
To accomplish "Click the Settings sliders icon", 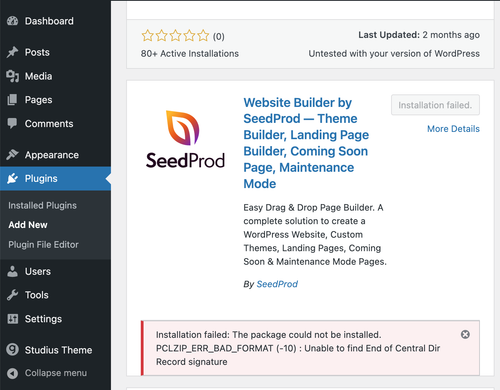I will tap(13, 319).
